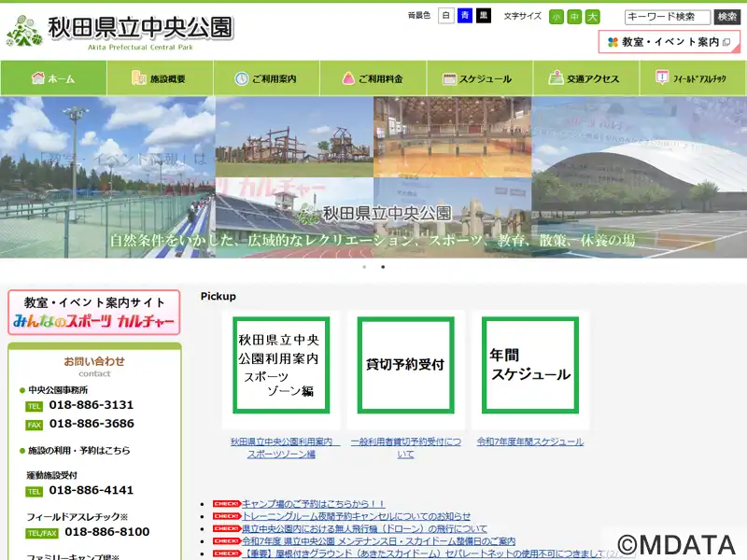Screen dimensions: 747x560
Task: Open スケジュール menu item
Action: (480, 78)
